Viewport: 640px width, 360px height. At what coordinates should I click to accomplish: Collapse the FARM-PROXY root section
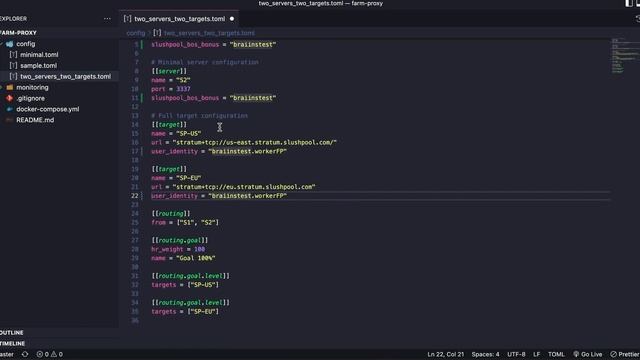18,33
